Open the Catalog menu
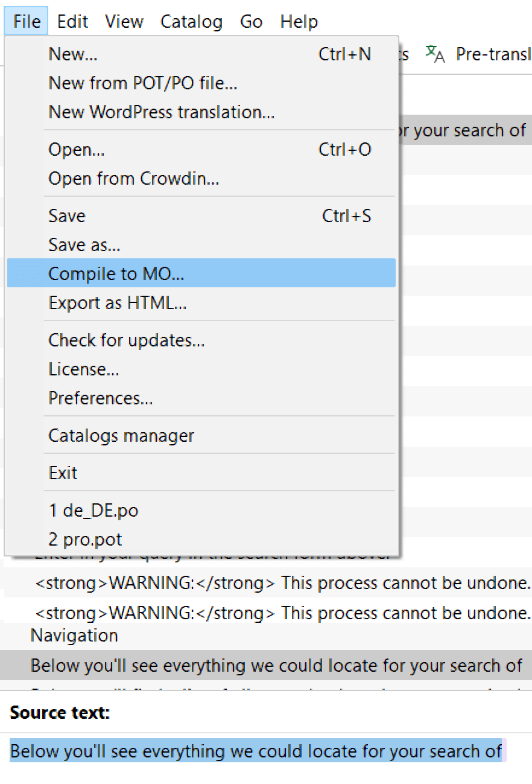The height and width of the screenshot is (784, 532). (191, 21)
